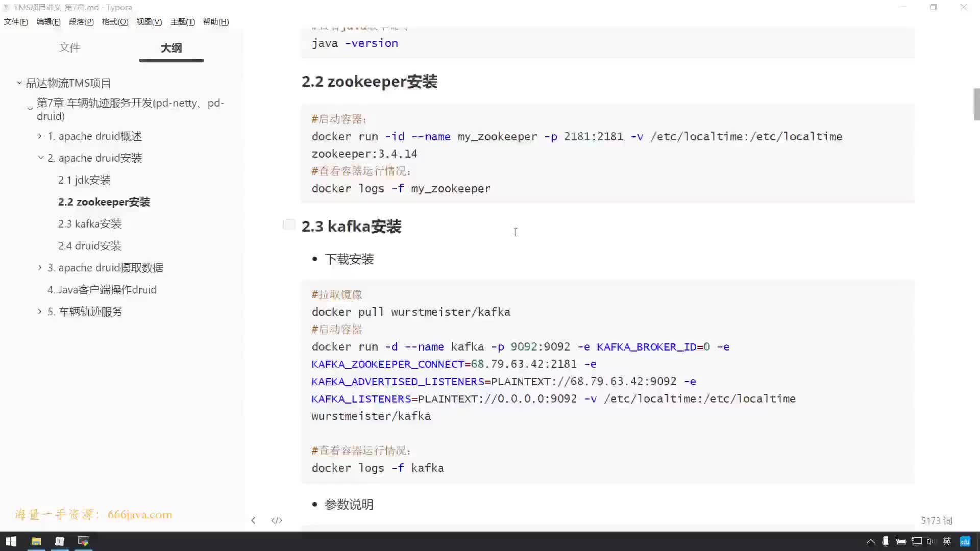Image resolution: width=980 pixels, height=551 pixels.
Task: Click the docker logs -f my_zookeeper line
Action: [401, 189]
